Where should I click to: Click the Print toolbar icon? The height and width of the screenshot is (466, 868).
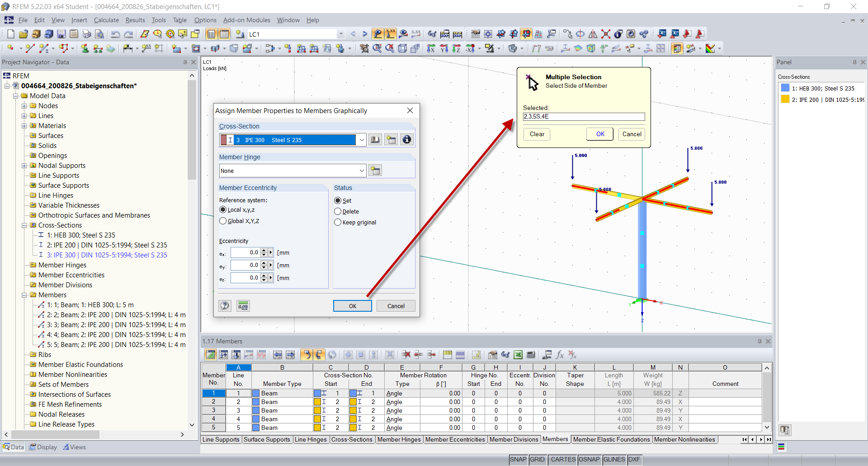point(87,34)
